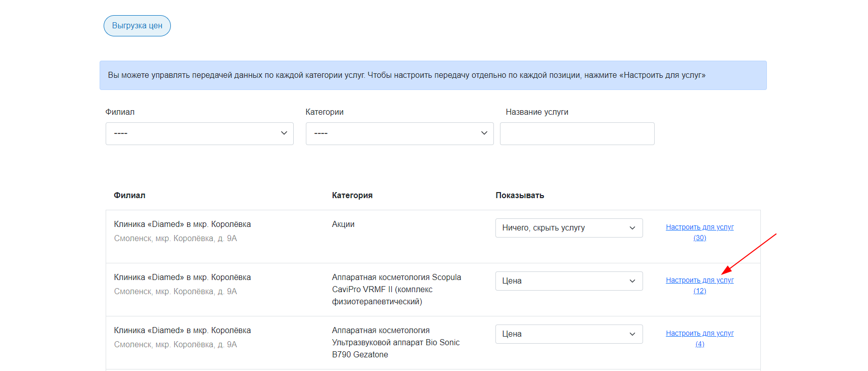868x371 pixels.
Task: Click the blue info banner text
Action: pyautogui.click(x=406, y=75)
